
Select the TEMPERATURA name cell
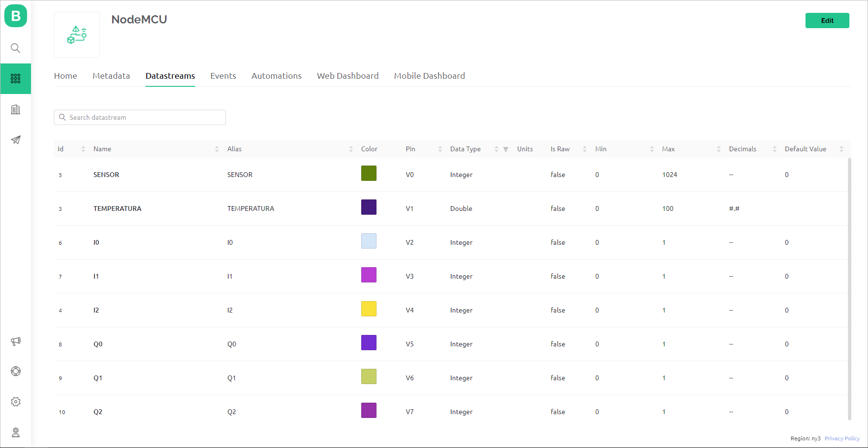[117, 208]
